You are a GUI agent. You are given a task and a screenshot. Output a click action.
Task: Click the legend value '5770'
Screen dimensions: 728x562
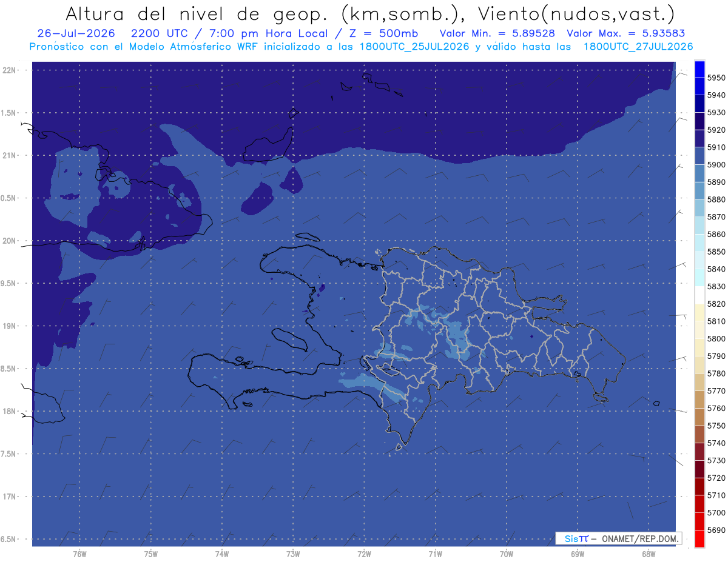tap(716, 391)
